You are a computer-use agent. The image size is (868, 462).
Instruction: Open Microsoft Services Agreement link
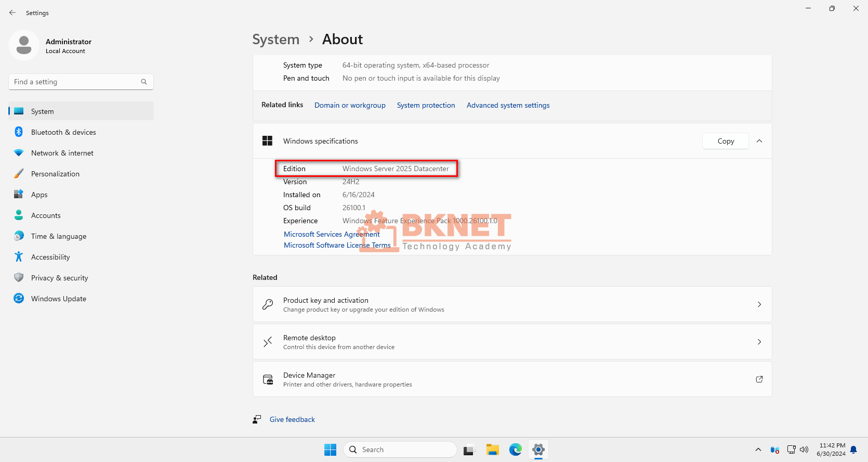[x=332, y=234]
